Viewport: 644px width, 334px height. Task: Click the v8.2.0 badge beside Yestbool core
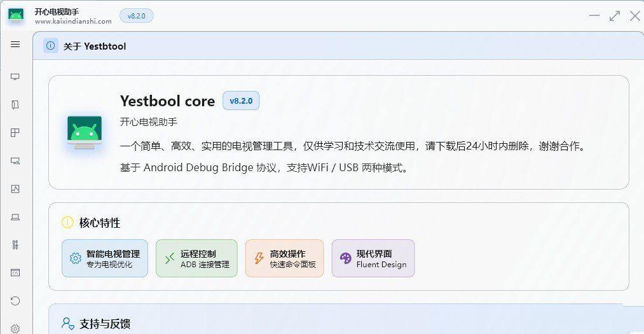point(241,101)
